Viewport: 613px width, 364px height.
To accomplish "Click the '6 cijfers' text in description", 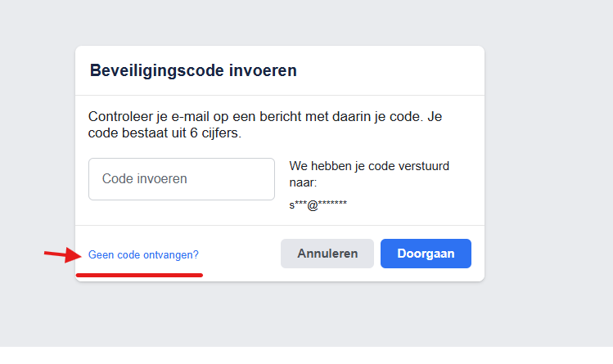I will pyautogui.click(x=214, y=133).
